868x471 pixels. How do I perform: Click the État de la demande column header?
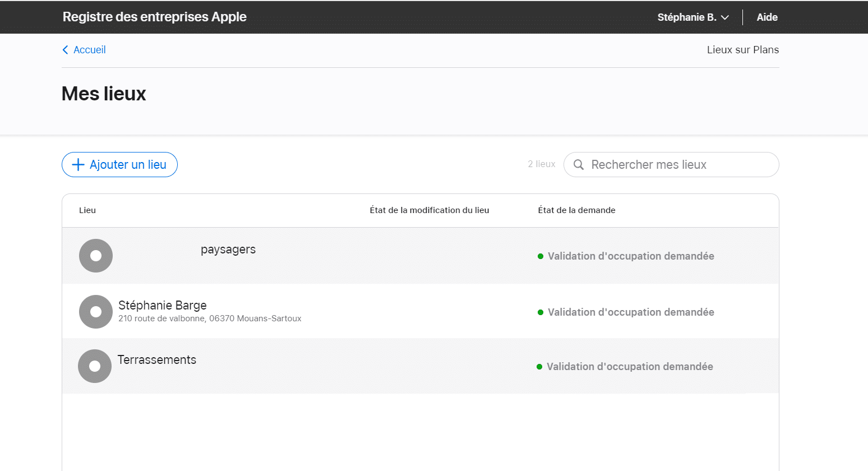click(576, 210)
